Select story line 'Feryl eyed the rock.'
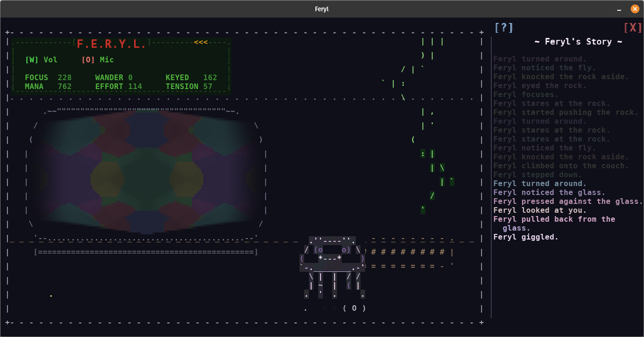The width and height of the screenshot is (644, 337). (x=540, y=86)
